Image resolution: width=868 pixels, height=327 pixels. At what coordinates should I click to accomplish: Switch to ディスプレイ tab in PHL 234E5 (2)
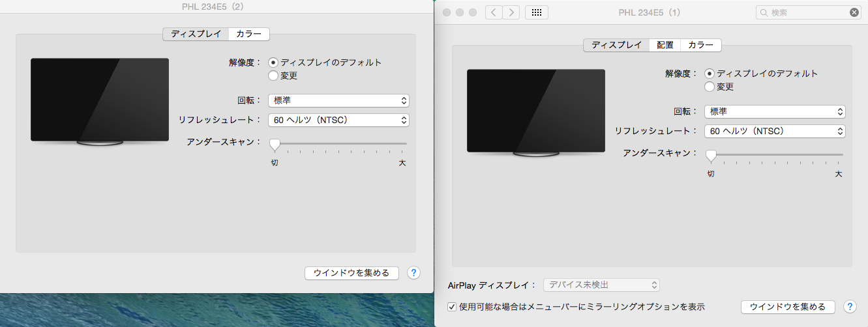coord(196,34)
